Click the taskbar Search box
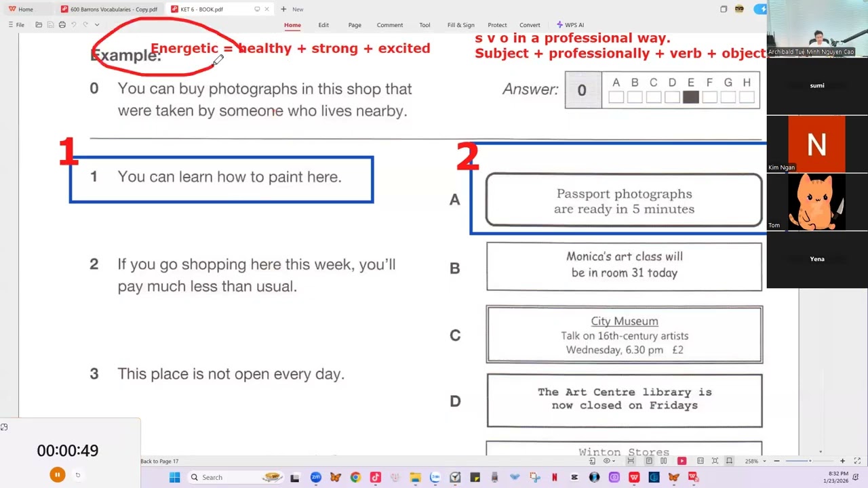Screen dimensions: 868x488 pos(235,477)
